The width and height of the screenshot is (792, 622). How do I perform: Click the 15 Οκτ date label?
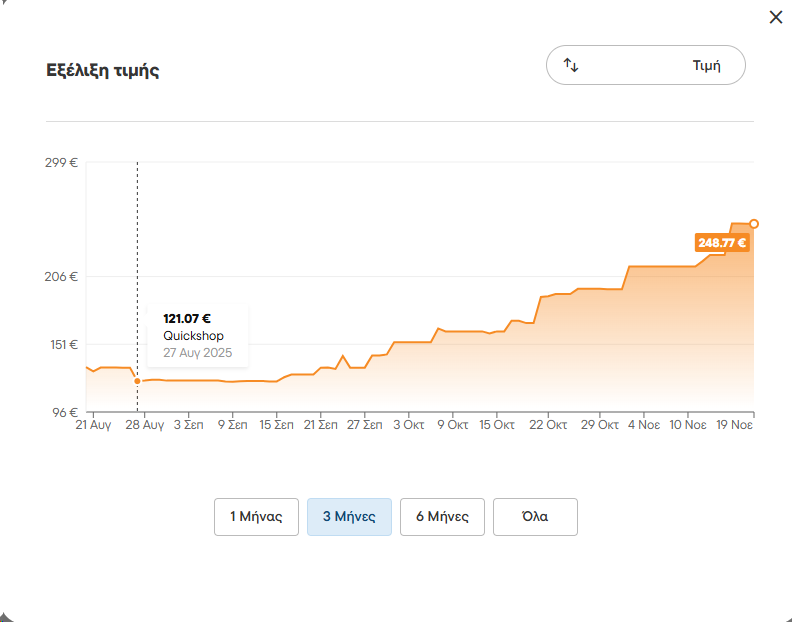pos(497,425)
